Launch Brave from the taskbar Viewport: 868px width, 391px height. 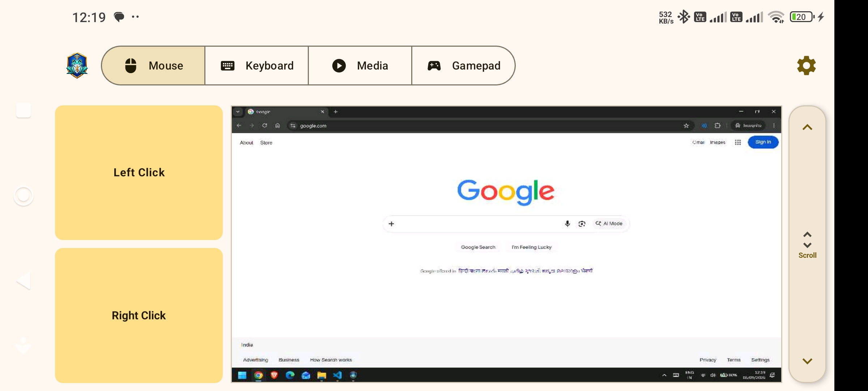click(x=274, y=375)
